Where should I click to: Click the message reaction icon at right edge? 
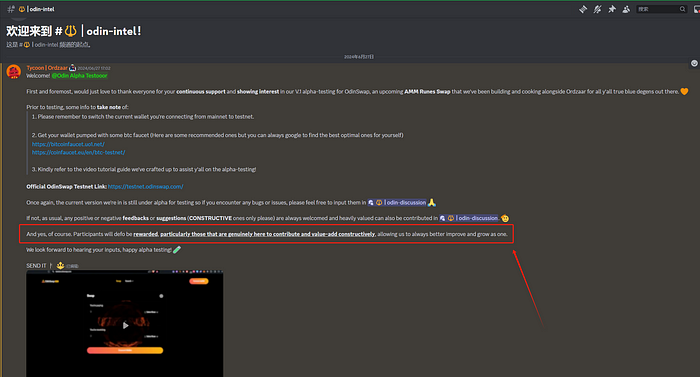pyautogui.click(x=694, y=63)
